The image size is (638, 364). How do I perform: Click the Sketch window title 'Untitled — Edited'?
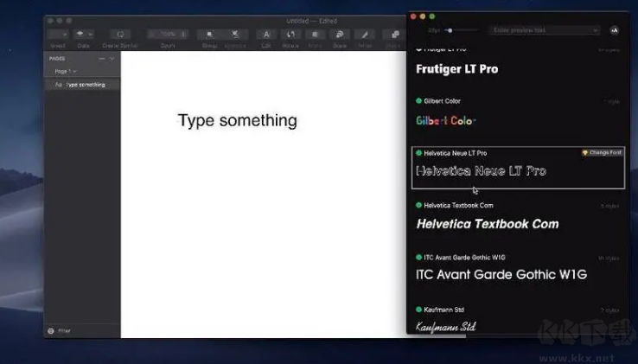pos(312,21)
